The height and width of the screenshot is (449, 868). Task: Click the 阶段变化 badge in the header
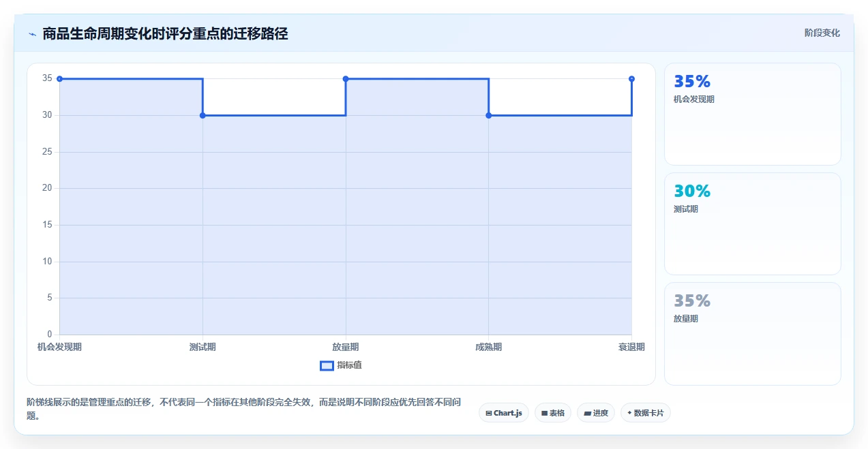click(x=822, y=33)
